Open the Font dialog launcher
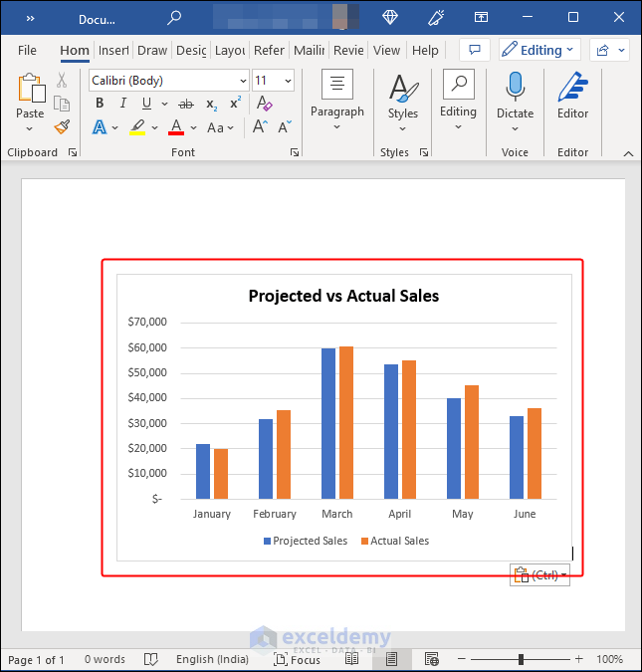This screenshot has height=672, width=642. [x=295, y=152]
